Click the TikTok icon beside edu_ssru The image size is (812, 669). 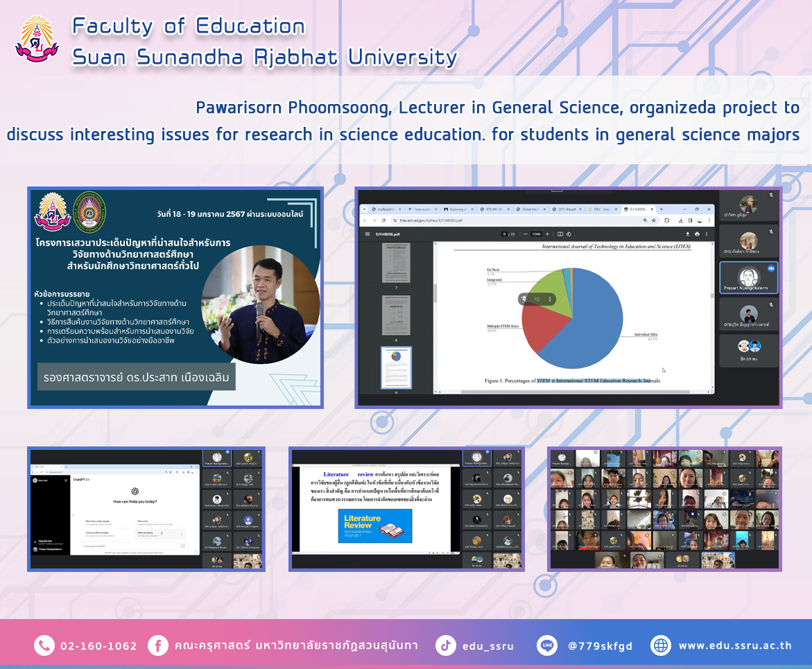(x=445, y=646)
